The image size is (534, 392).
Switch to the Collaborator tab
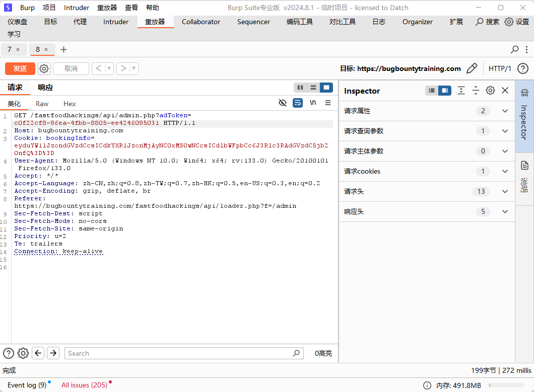201,22
